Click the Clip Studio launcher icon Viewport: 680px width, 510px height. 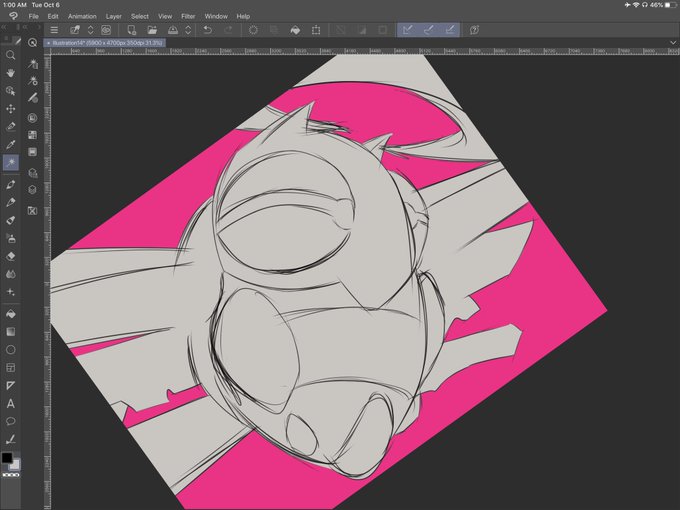pyautogui.click(x=106, y=30)
